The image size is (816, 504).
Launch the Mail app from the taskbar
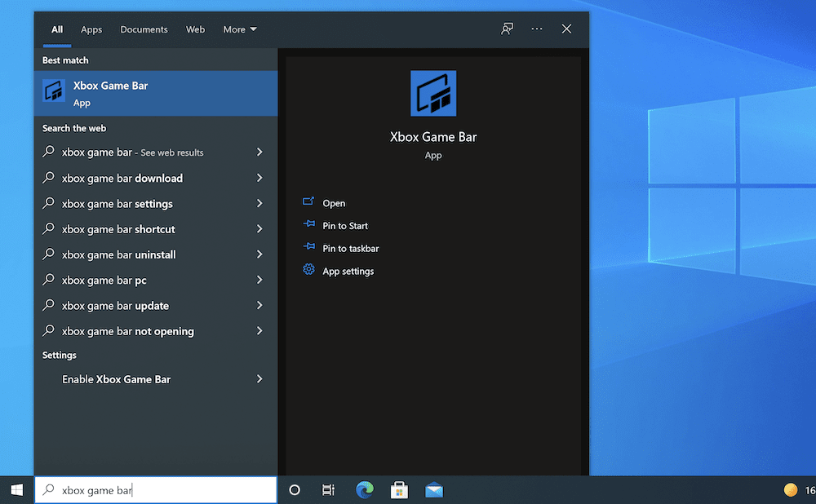point(433,489)
